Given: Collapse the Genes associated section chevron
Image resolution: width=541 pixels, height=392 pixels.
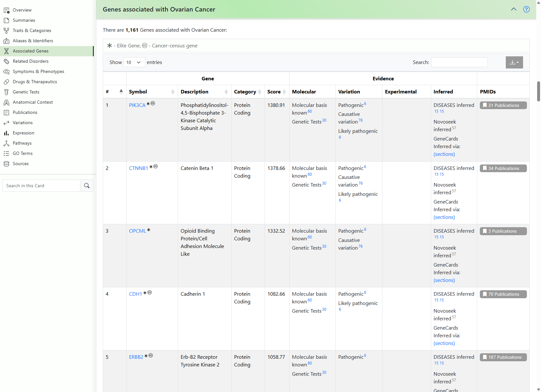Looking at the screenshot, I should point(514,9).
